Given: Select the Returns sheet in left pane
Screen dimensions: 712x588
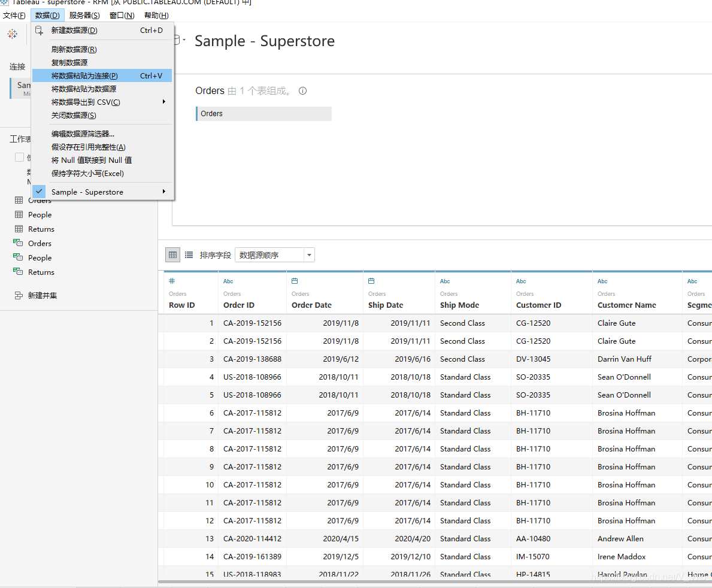Looking at the screenshot, I should tap(41, 229).
